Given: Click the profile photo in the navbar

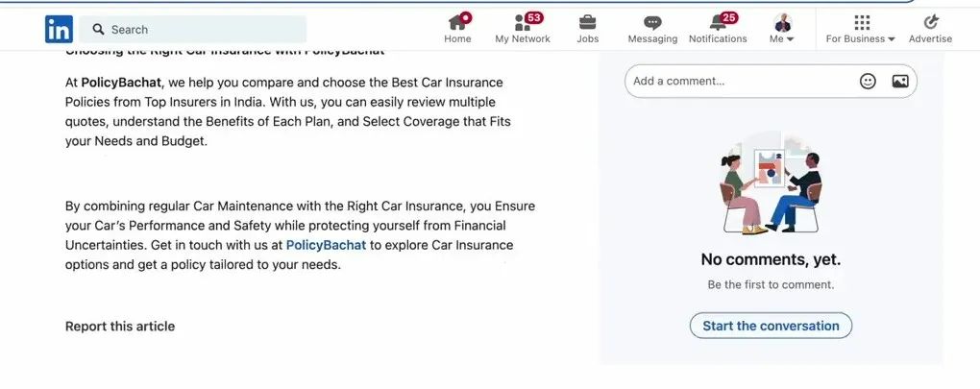Looking at the screenshot, I should click(x=783, y=22).
